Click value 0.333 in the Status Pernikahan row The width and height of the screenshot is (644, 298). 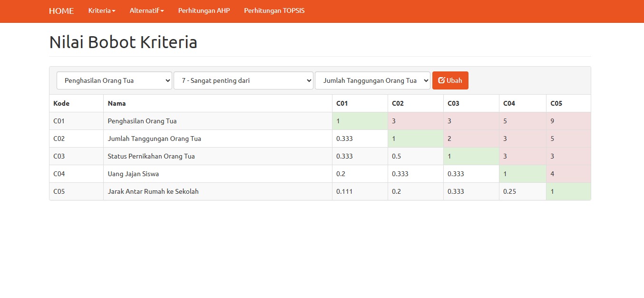360,156
